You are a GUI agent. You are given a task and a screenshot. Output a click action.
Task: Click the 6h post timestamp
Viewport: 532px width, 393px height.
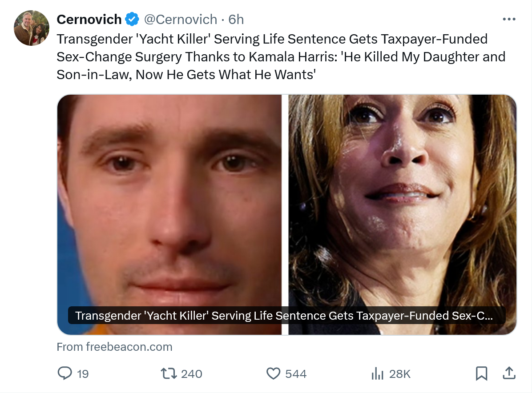click(236, 20)
